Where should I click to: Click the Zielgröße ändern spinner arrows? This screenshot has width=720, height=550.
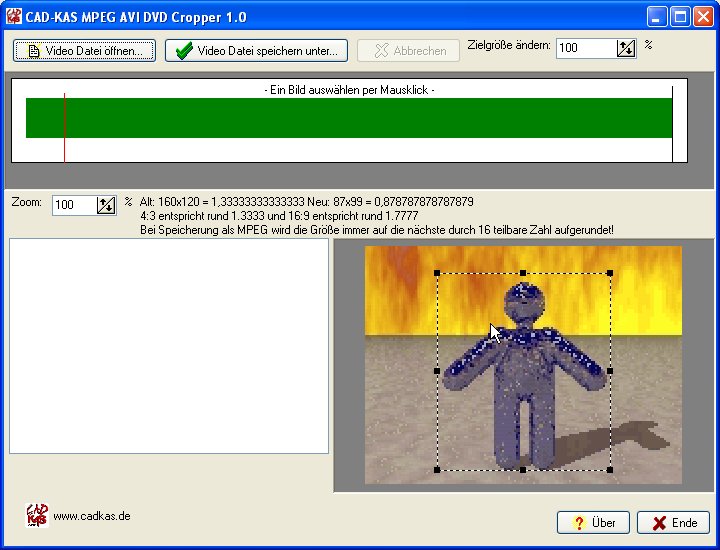(626, 48)
